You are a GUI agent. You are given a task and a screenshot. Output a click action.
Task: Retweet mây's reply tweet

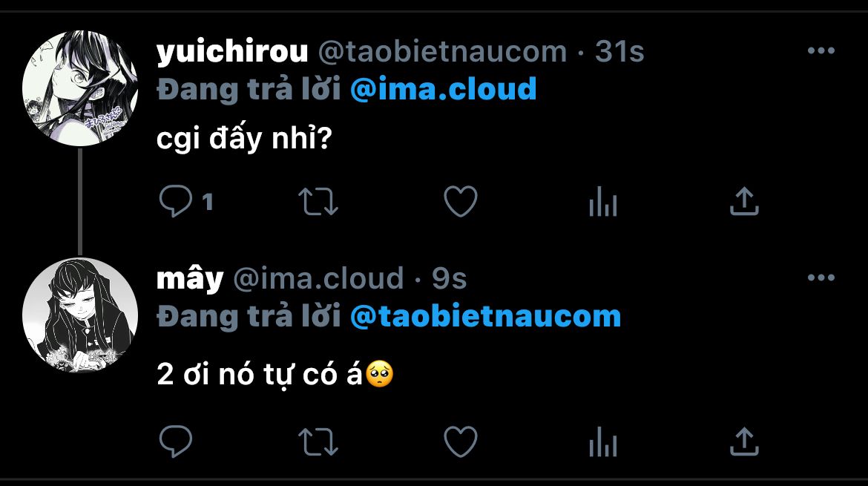pos(318,442)
